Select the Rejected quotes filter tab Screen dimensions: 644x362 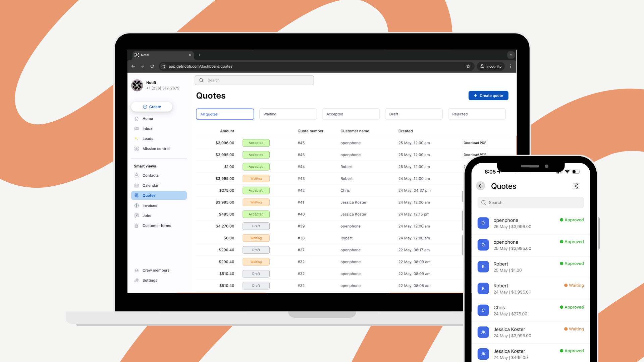(x=477, y=114)
